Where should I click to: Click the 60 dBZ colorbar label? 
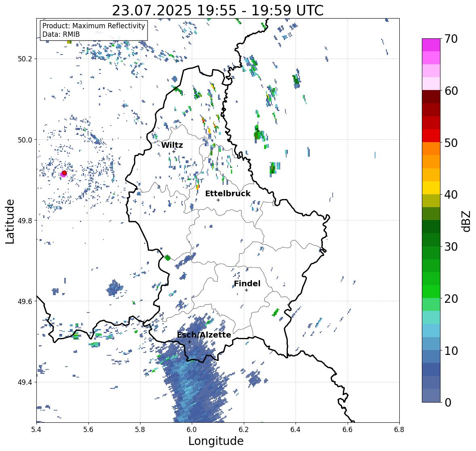tap(451, 91)
